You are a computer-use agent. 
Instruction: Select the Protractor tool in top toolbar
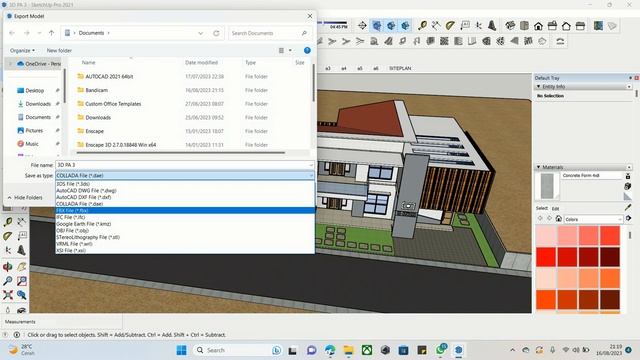(x=450, y=26)
